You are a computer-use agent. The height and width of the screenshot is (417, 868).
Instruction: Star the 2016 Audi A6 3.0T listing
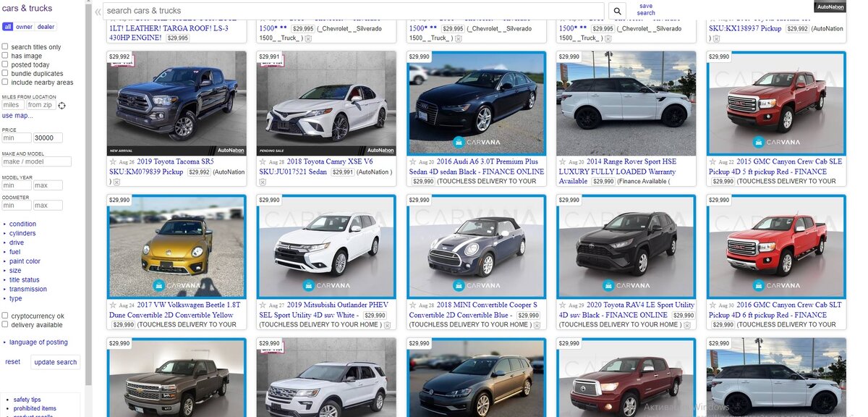coord(412,162)
